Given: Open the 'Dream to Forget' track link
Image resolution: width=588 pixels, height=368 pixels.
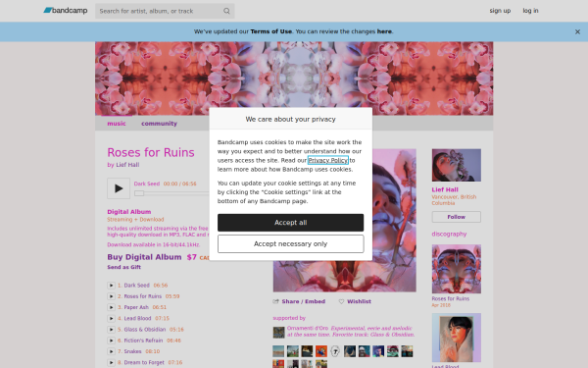Looking at the screenshot, I should [144, 363].
